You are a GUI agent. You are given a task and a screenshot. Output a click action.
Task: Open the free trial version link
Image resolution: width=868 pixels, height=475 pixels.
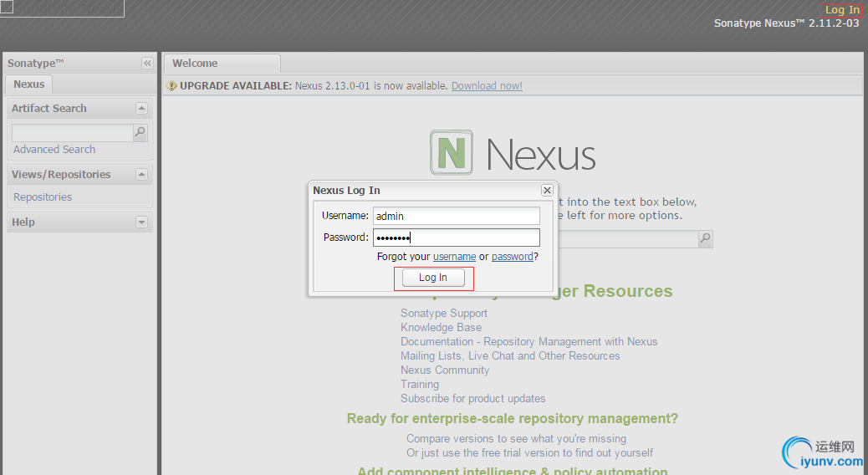click(530, 453)
